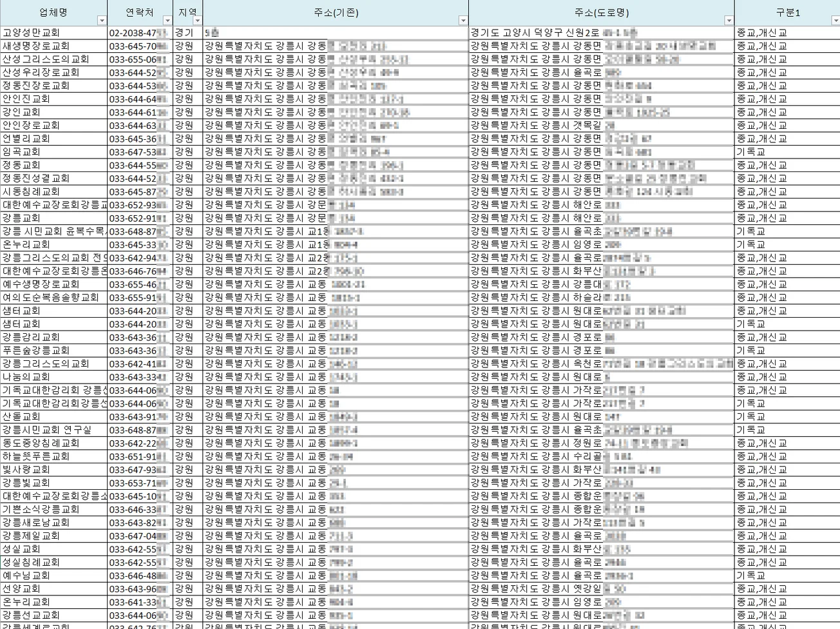This screenshot has height=629, width=840.
Task: Select the 예수생명장로교회 cell
Action: tap(53, 284)
